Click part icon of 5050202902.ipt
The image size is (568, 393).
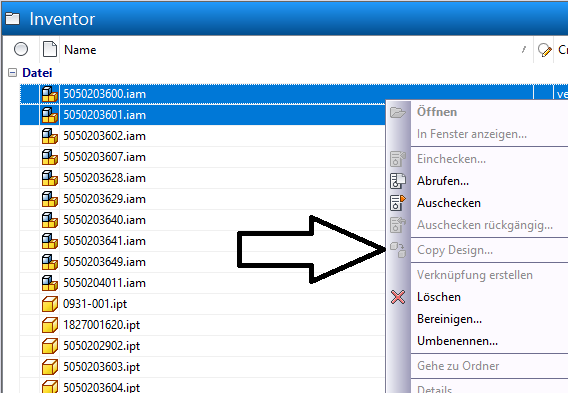(x=50, y=346)
